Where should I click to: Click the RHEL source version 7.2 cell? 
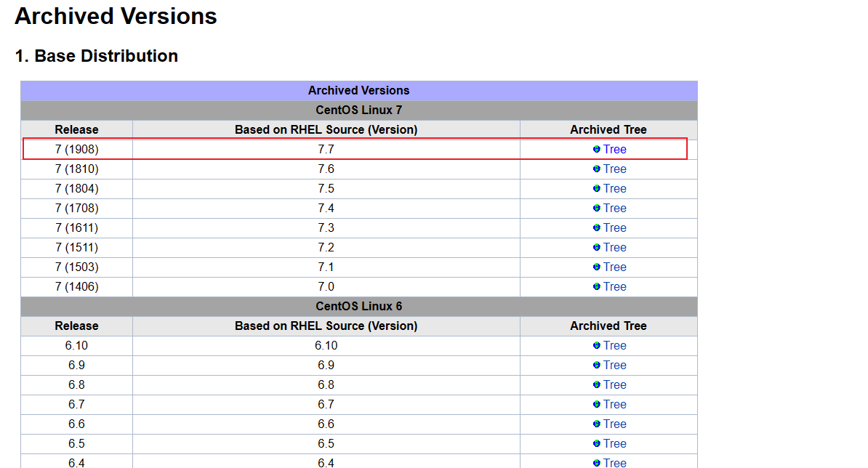(x=326, y=247)
